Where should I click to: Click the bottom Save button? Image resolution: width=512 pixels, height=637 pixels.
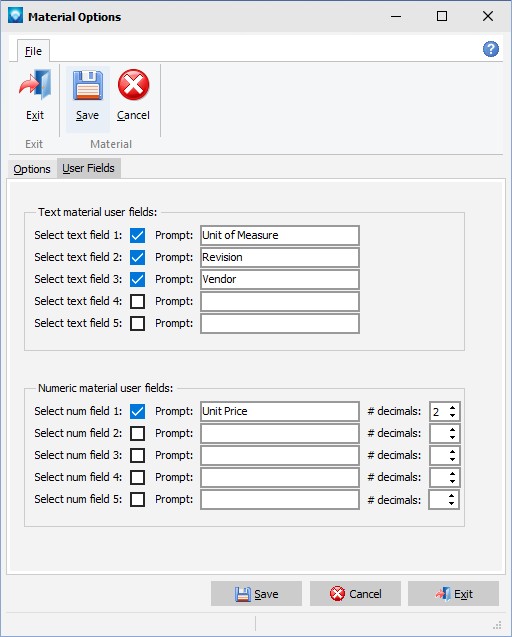(x=256, y=594)
